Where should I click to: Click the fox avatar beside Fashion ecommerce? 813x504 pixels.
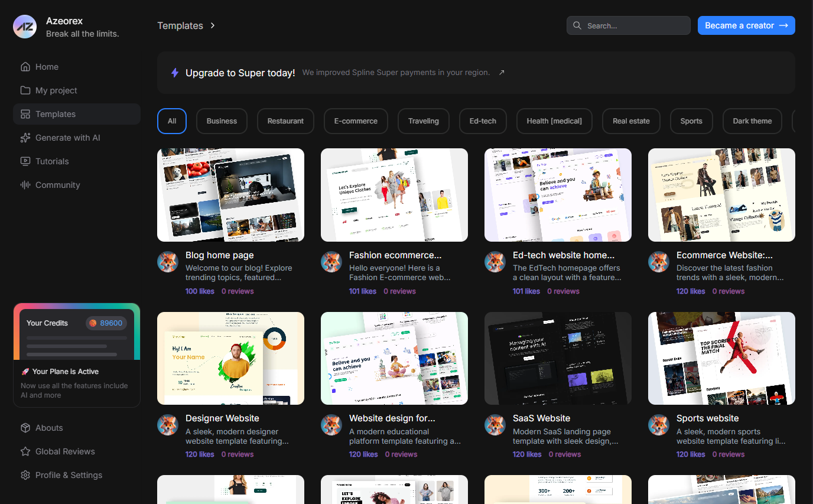[x=331, y=262]
